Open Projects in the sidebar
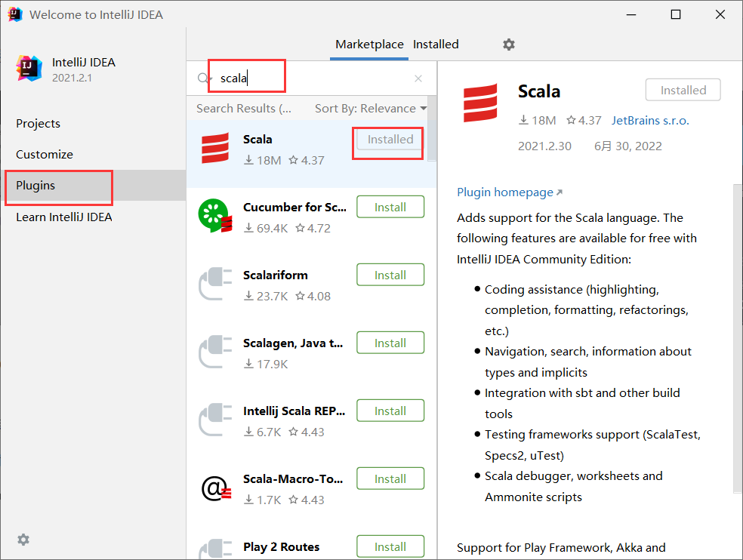The width and height of the screenshot is (743, 560). click(x=39, y=124)
